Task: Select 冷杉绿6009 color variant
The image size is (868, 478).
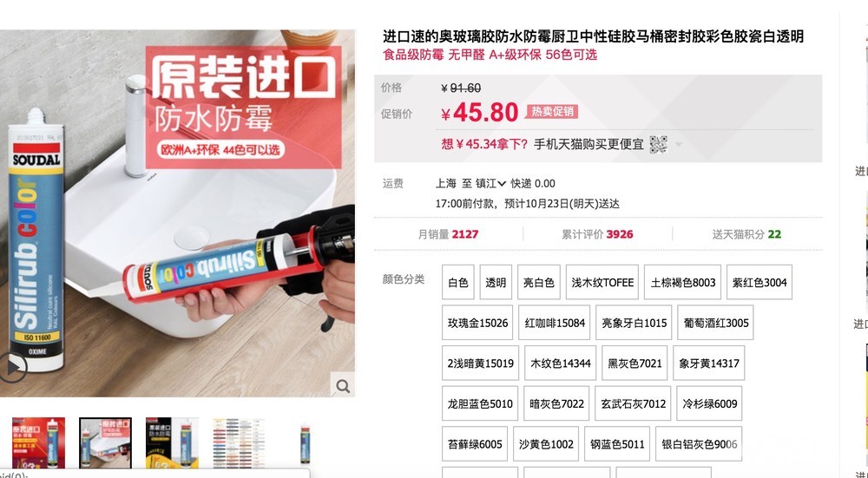Action: tap(710, 403)
